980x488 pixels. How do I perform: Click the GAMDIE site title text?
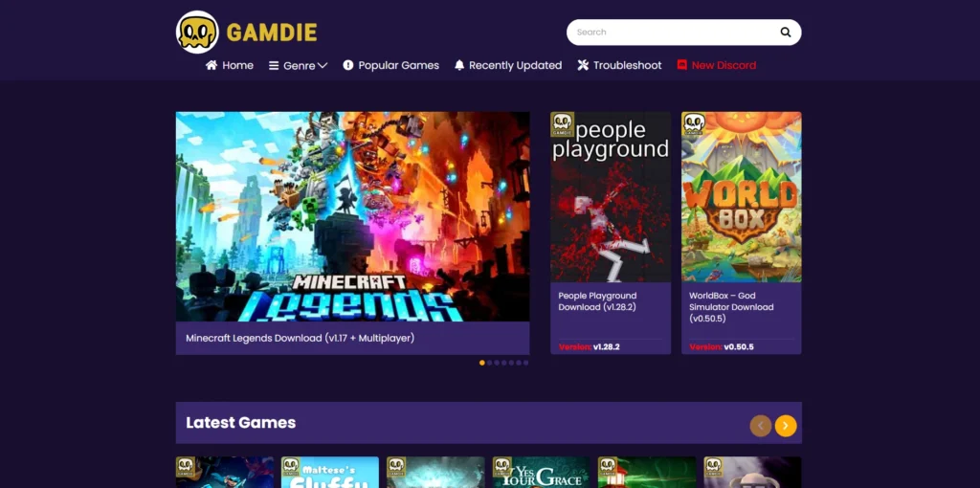coord(272,33)
